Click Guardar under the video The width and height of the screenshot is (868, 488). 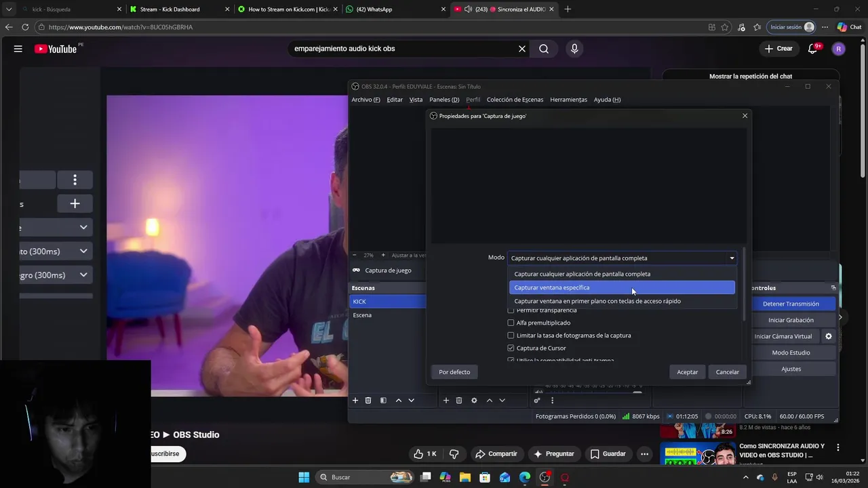(608, 453)
